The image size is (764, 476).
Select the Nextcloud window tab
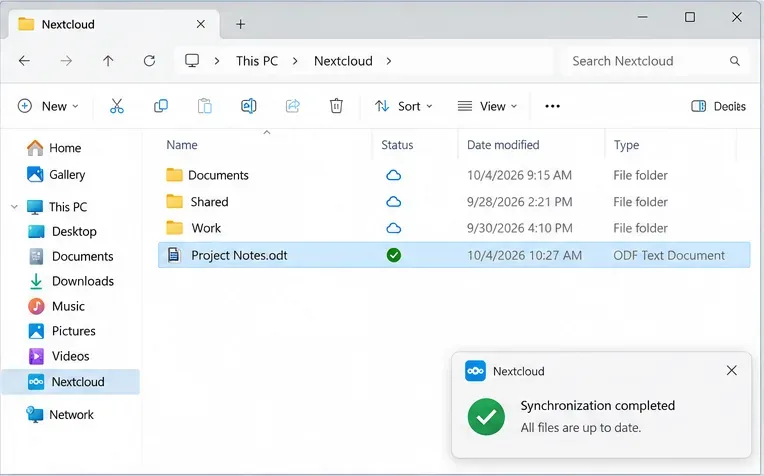(115, 24)
